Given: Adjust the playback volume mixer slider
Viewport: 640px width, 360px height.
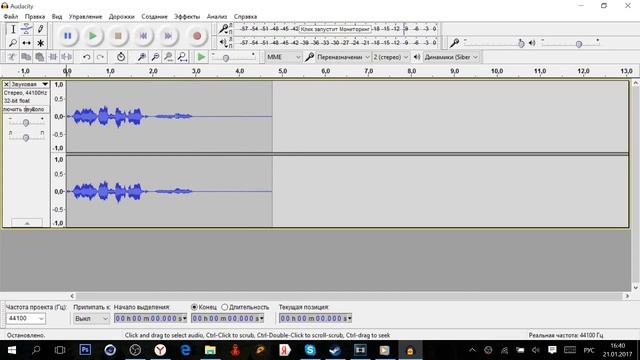Looking at the screenshot, I should 571,43.
